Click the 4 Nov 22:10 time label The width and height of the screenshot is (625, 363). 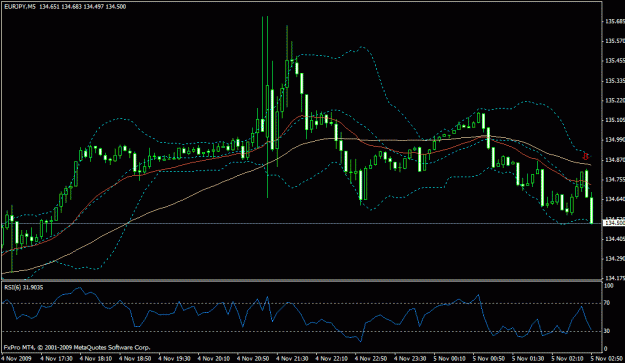point(332,358)
